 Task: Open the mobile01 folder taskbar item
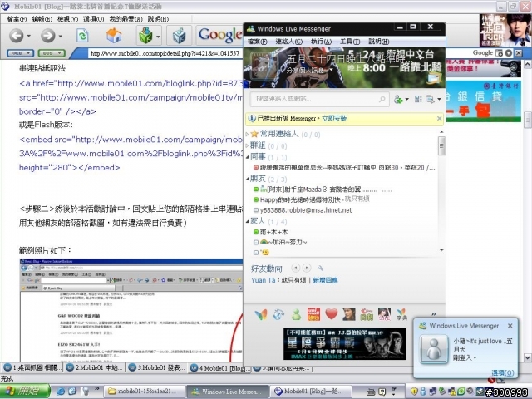click(144, 392)
